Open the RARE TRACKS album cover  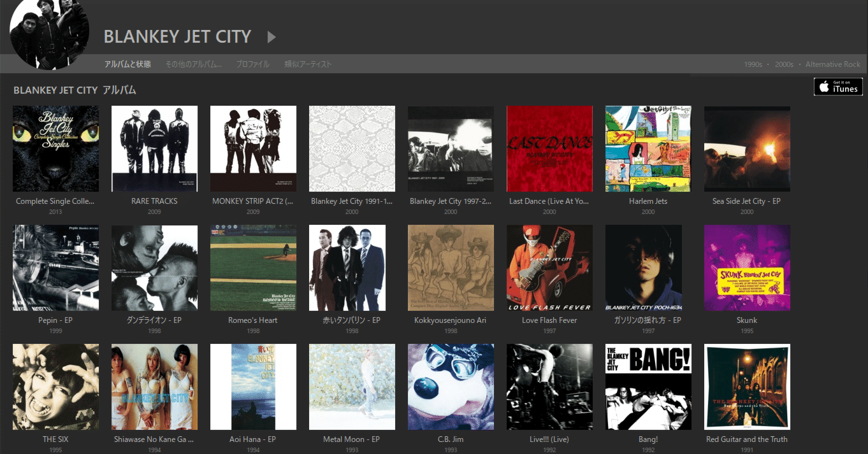pos(154,148)
